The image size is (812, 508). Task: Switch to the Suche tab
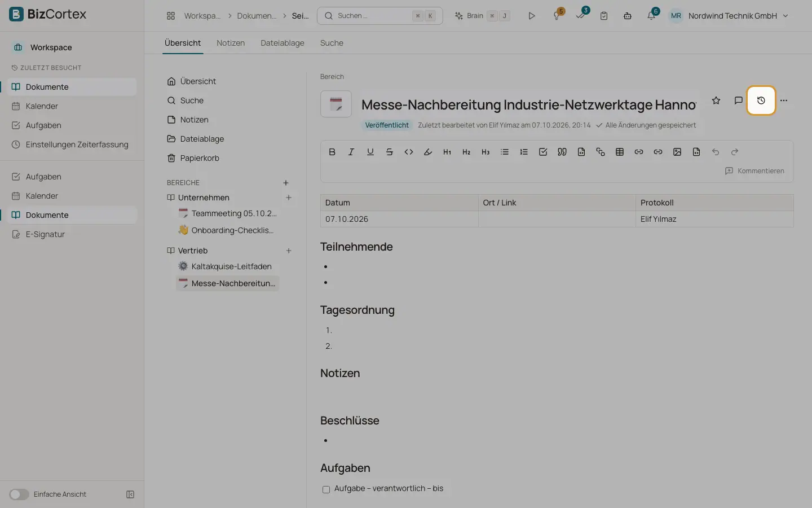[332, 43]
